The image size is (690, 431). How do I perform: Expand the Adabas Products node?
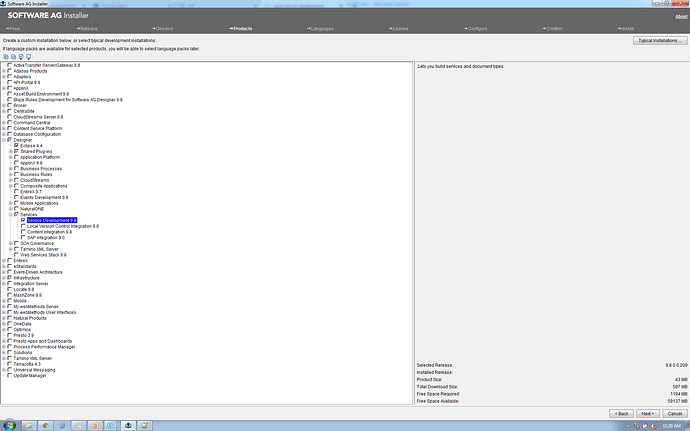click(x=4, y=71)
